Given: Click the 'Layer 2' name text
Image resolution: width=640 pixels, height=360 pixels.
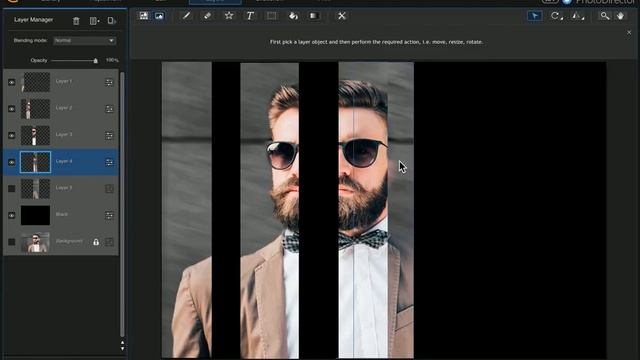Looking at the screenshot, I should [64, 108].
